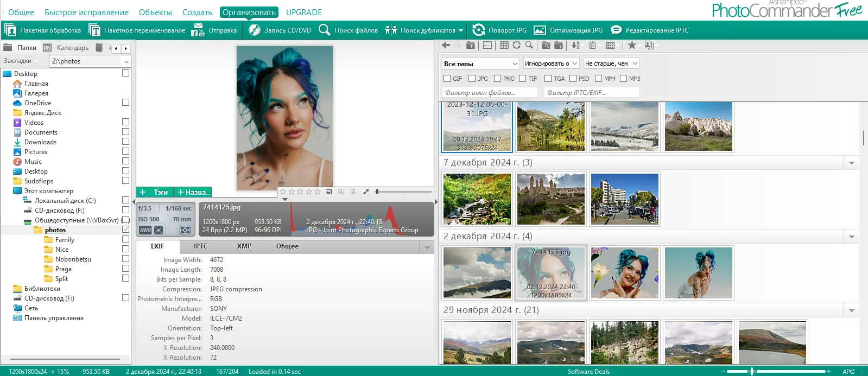Click the '+ Тэги' add tags button
The height and width of the screenshot is (376, 868).
[155, 192]
